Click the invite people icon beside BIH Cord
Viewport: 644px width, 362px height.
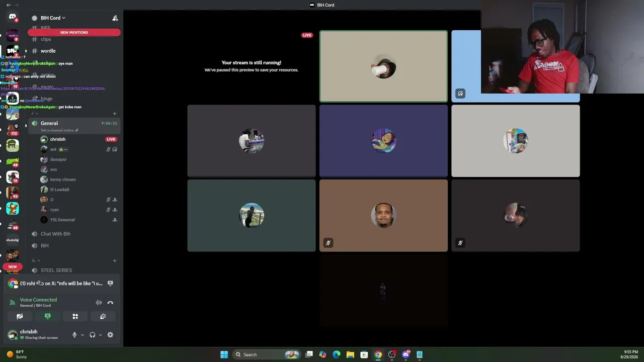pos(115,18)
